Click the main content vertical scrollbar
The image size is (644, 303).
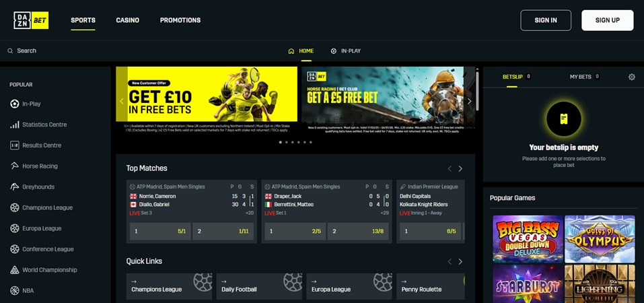tap(477, 90)
